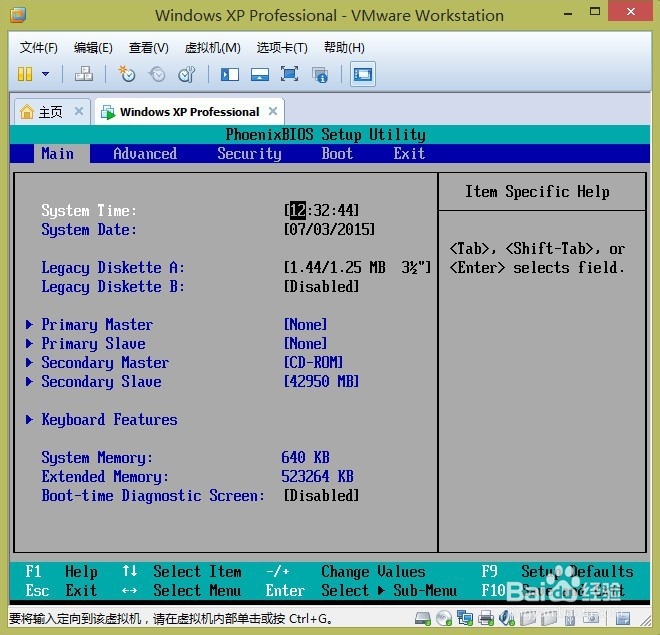Click the Send Ctrl+Alt+Del toolbar icon
The image size is (660, 635).
tap(84, 74)
